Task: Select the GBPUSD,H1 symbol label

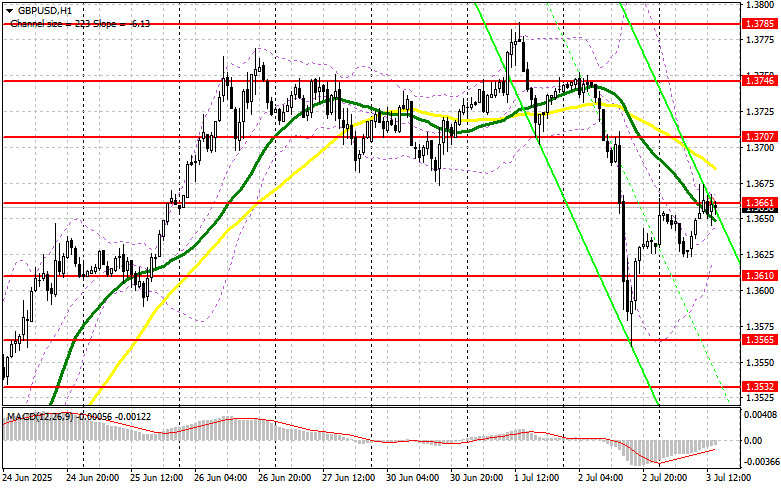Action: (x=43, y=10)
